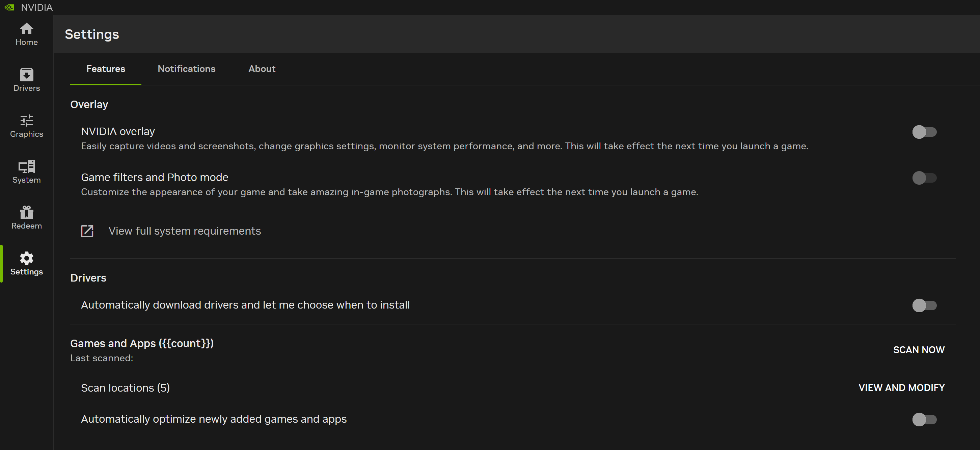Click View full system requirements link
Image resolution: width=980 pixels, height=450 pixels.
(185, 231)
